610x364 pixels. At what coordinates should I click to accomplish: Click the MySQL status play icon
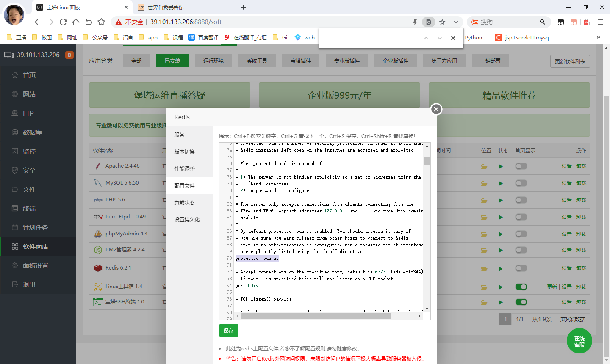point(501,183)
